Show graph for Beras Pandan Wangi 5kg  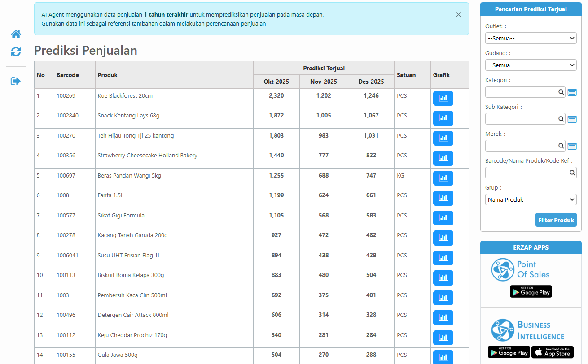pos(443,178)
